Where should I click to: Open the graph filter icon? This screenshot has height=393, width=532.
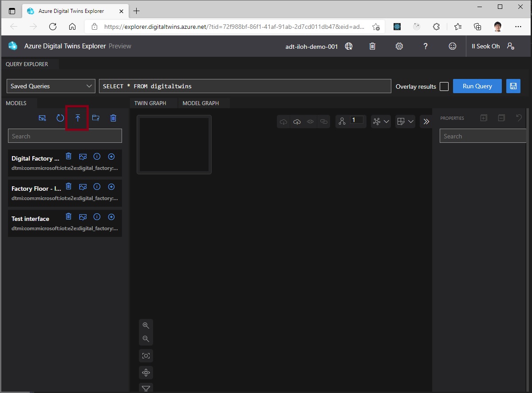(x=146, y=388)
